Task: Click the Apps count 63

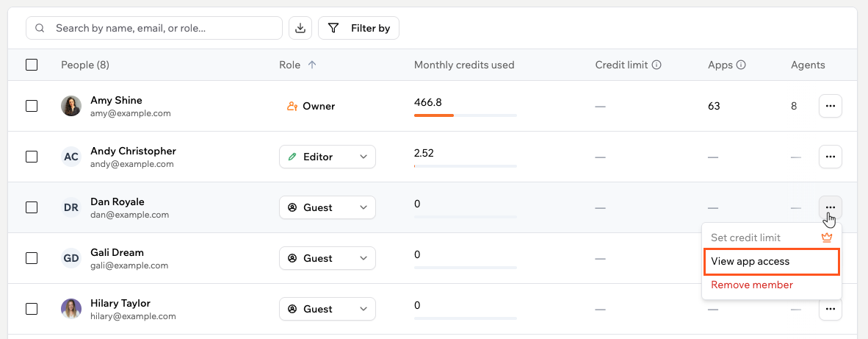Action: pos(714,106)
